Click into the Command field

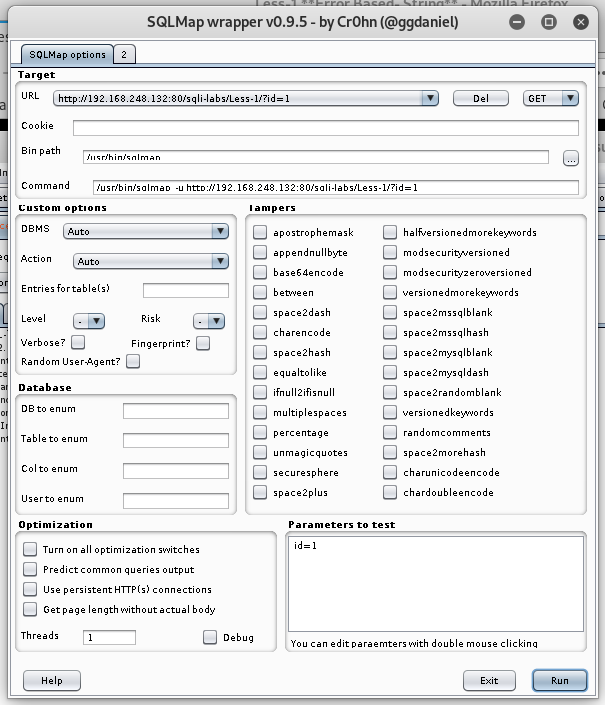coord(335,187)
